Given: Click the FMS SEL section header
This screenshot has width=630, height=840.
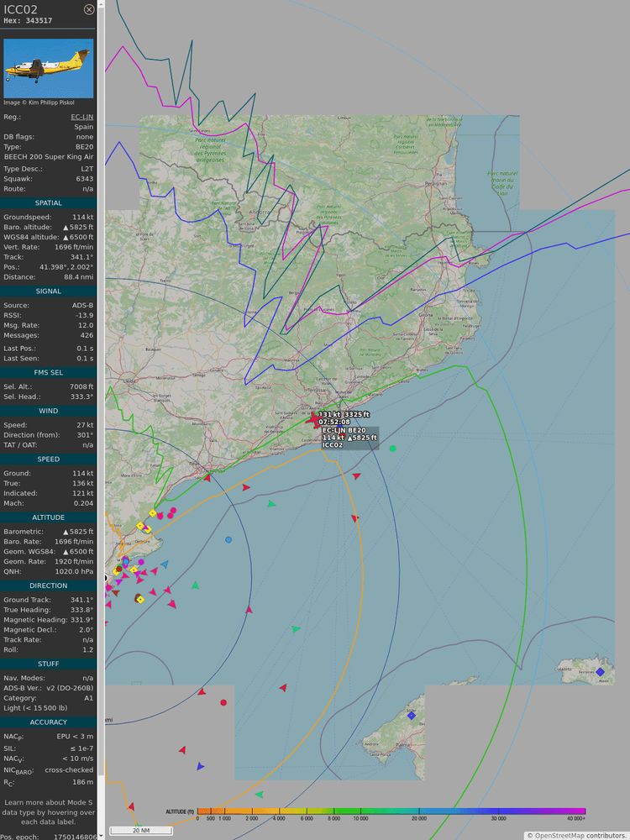Looking at the screenshot, I should click(x=48, y=372).
